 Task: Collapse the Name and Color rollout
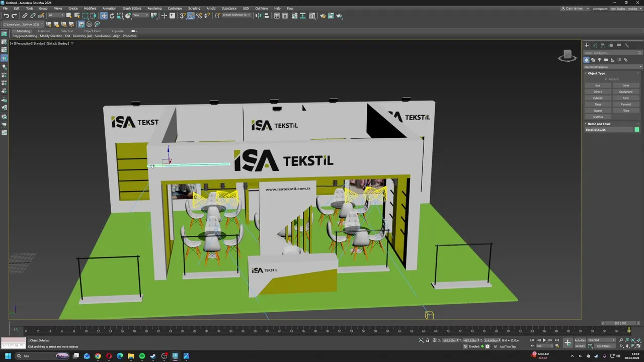(x=599, y=124)
